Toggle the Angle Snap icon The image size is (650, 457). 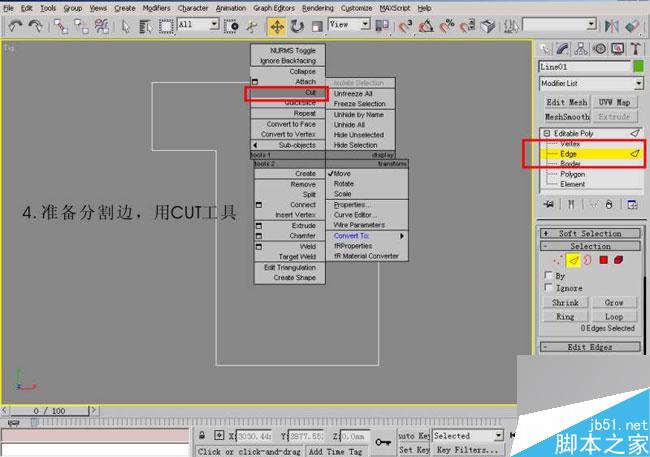(426, 26)
